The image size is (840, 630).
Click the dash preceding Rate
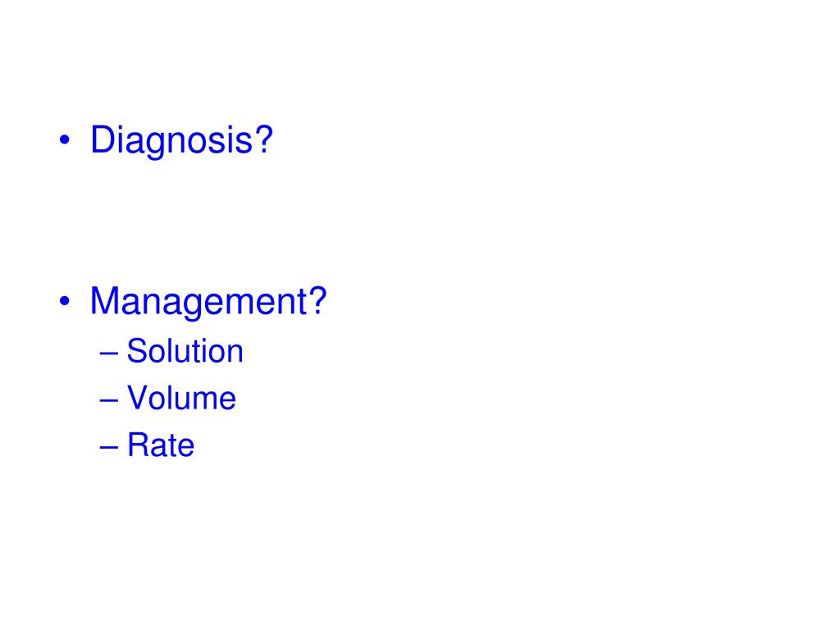coord(109,447)
